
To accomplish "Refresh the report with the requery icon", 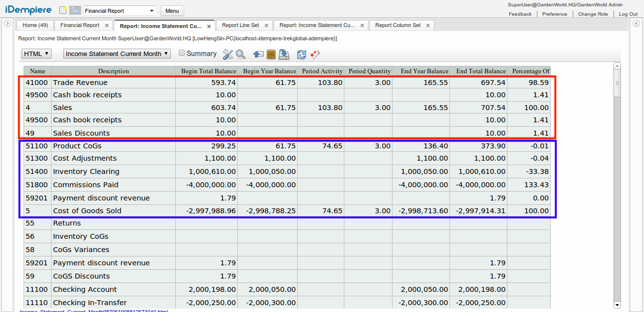I will [301, 55].
